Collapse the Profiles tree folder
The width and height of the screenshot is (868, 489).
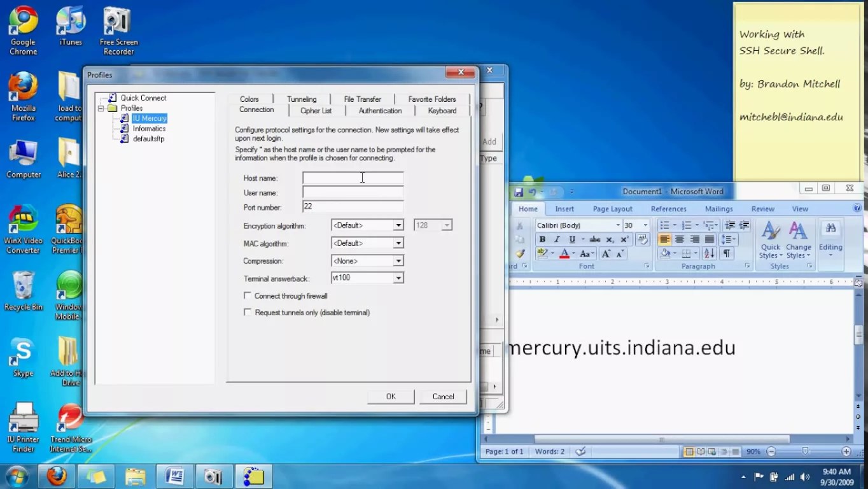coord(101,108)
